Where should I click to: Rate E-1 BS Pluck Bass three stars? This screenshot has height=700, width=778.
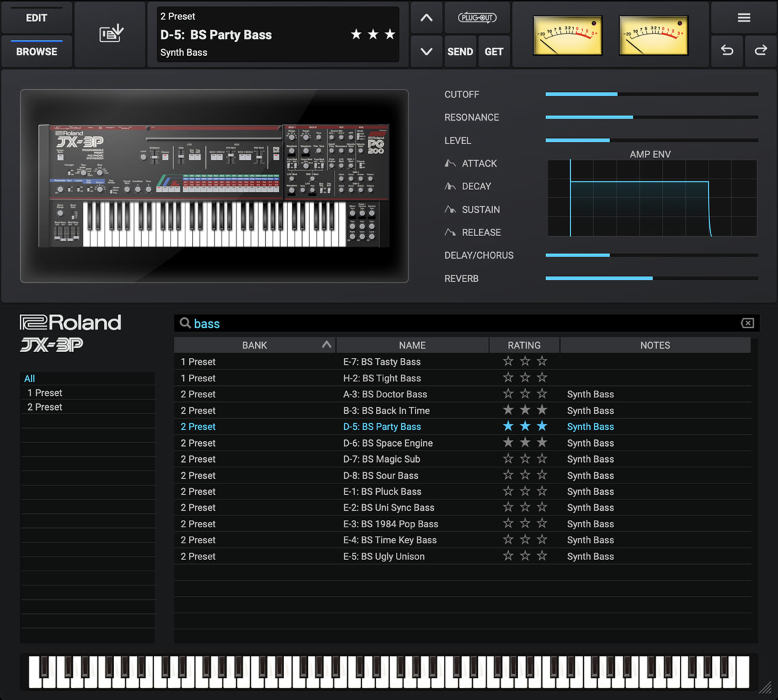(x=542, y=491)
